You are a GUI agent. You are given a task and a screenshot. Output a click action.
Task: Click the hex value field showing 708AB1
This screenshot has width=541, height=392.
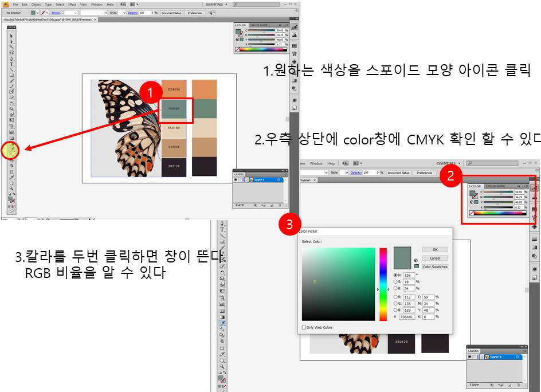(408, 317)
